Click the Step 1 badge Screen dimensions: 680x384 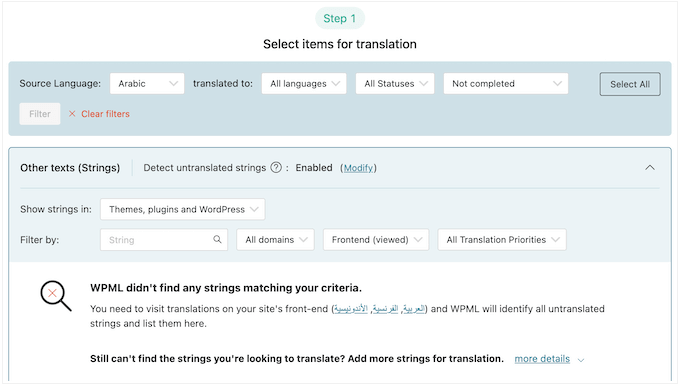(x=340, y=19)
